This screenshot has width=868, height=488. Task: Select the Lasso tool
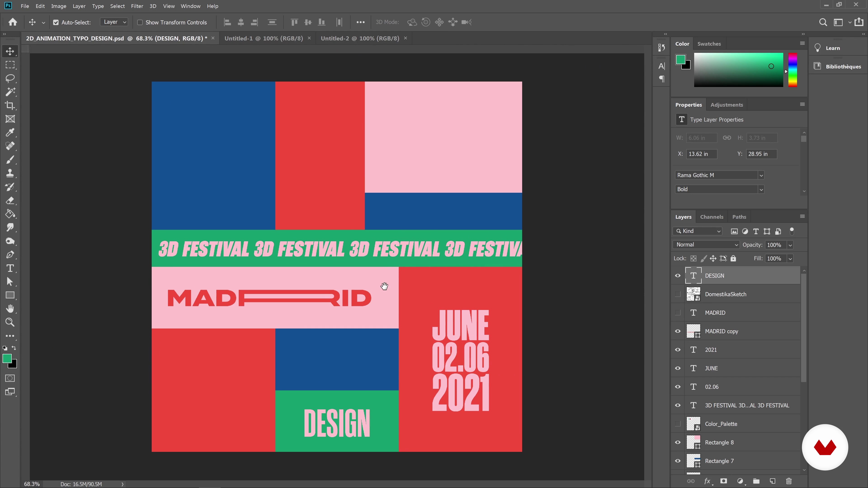pyautogui.click(x=10, y=78)
